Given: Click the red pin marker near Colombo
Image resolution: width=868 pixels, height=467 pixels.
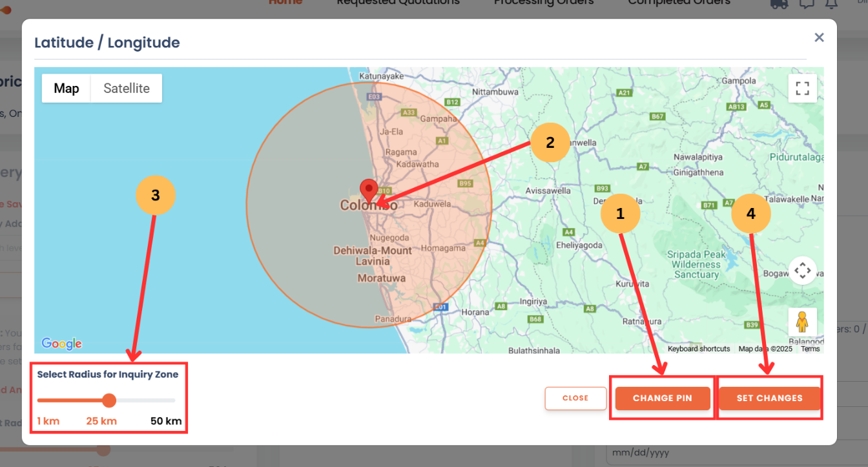Looking at the screenshot, I should pos(369,191).
